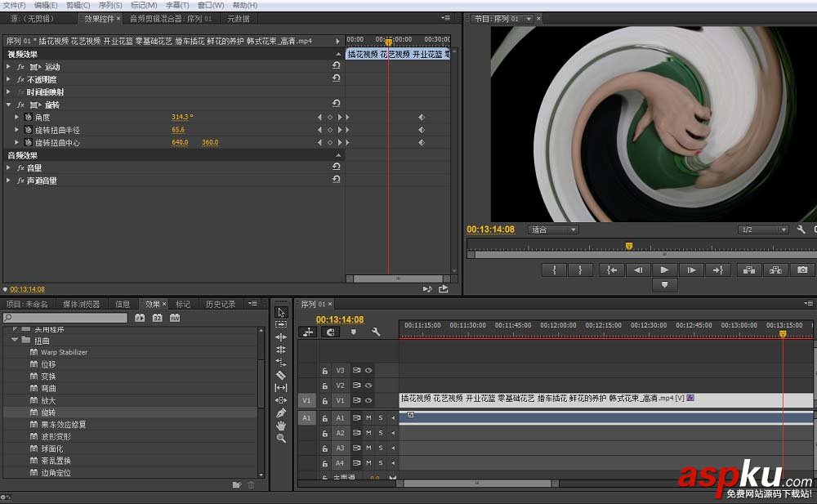Toggle 旋转扭曲中心 animation stopwatch
Viewport: 817px width, 504px height.
pyautogui.click(x=29, y=142)
